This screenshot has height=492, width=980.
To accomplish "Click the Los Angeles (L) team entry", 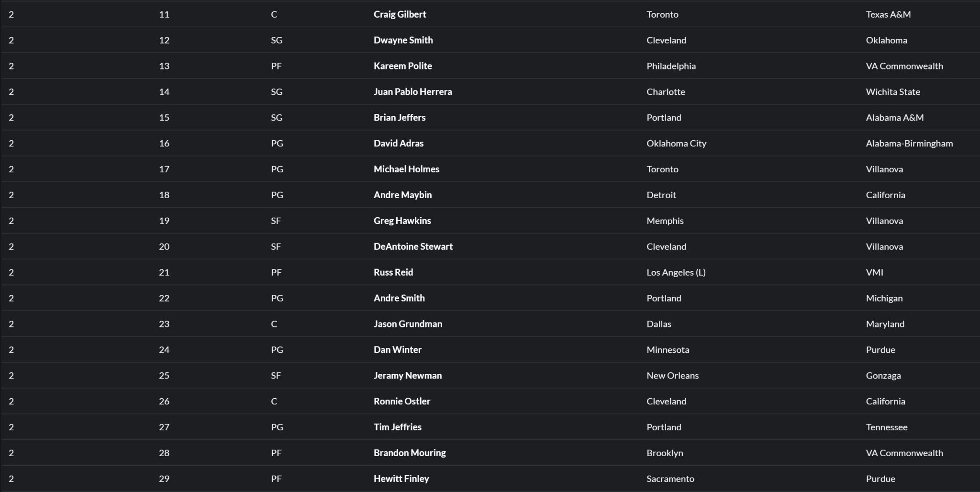I will (x=676, y=273).
